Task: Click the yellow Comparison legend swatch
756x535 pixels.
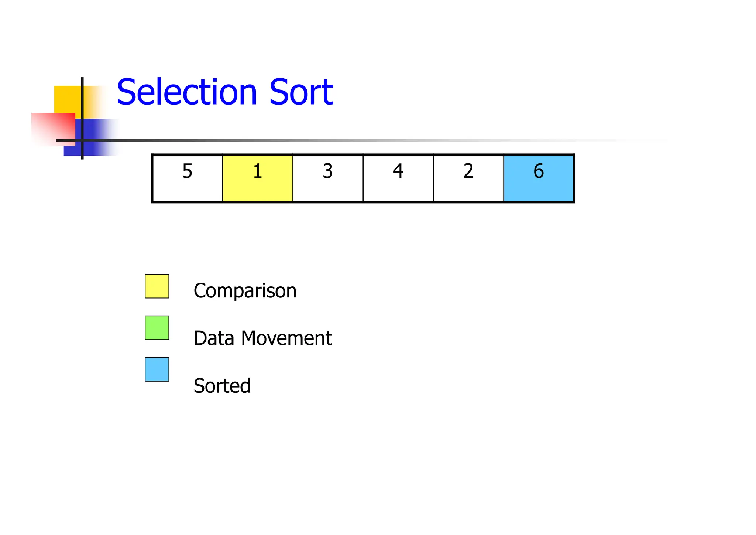Action: [157, 286]
